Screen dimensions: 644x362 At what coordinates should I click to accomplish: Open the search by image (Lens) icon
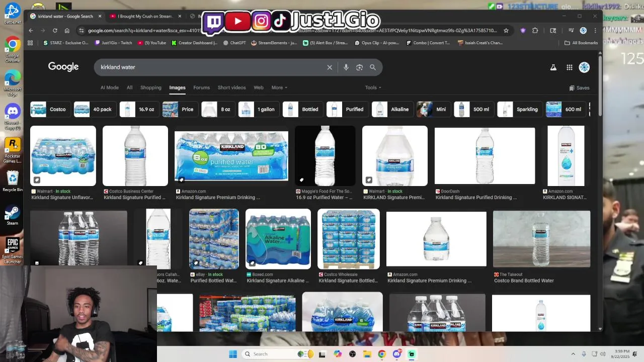359,67
